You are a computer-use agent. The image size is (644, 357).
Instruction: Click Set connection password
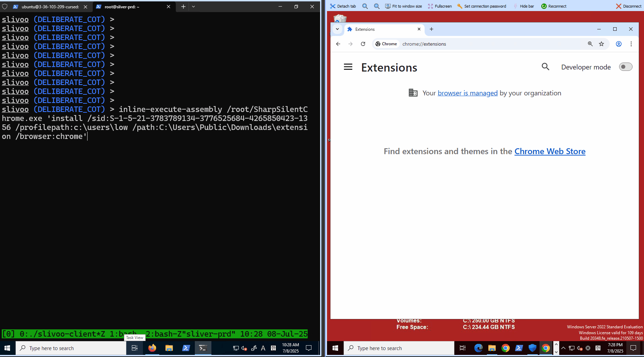pos(482,6)
